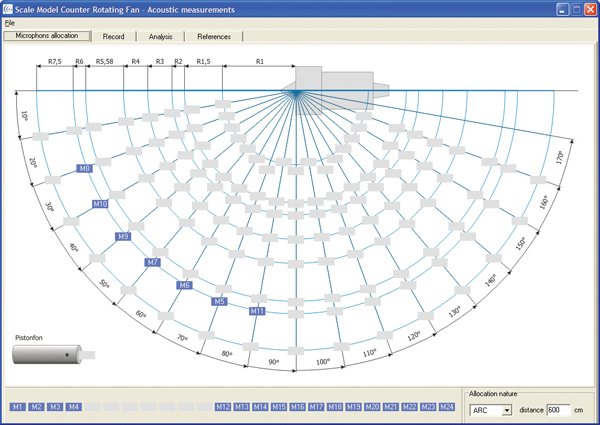This screenshot has width=600, height=425.
Task: Select the M7 microphone on the grid
Action: pos(153,262)
